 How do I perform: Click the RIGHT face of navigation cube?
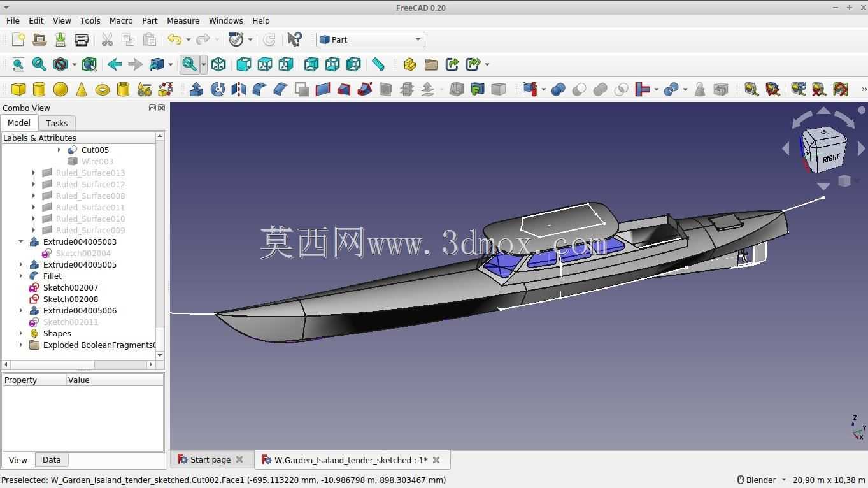pos(831,158)
